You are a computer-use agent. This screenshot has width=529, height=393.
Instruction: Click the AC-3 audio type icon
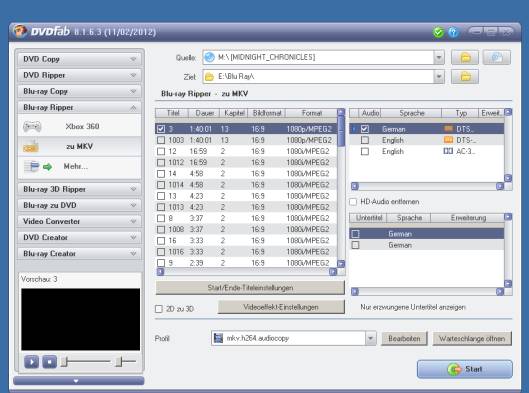[x=448, y=151]
